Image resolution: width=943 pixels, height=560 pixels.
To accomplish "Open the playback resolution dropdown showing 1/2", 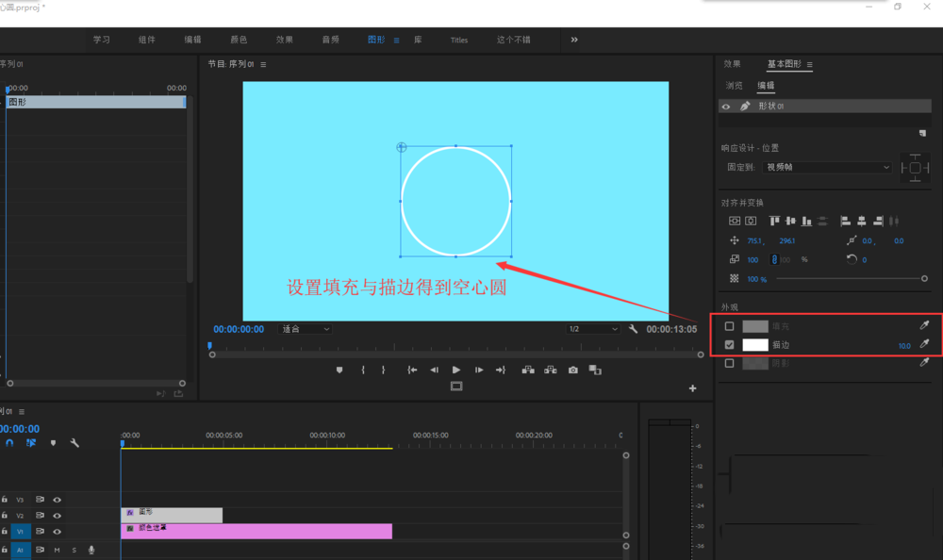I will (591, 327).
